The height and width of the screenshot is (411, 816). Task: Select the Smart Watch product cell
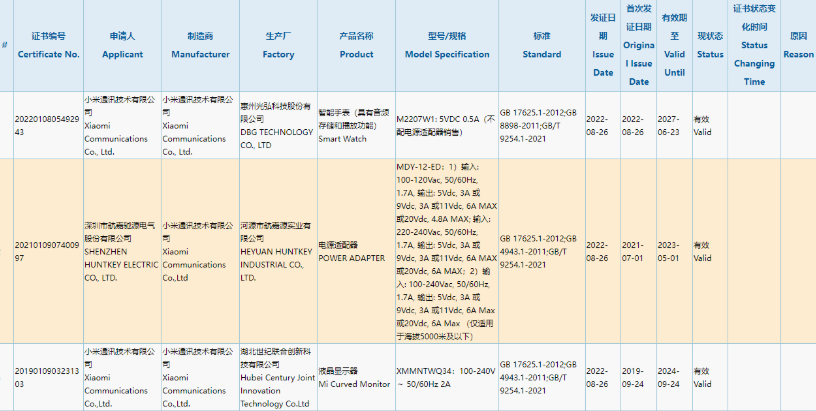click(356, 125)
